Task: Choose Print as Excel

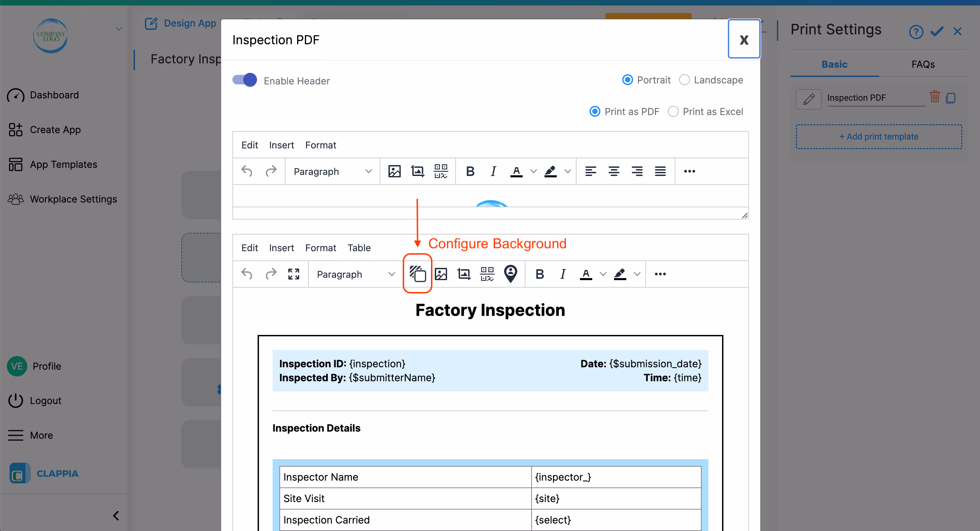Action: point(673,111)
